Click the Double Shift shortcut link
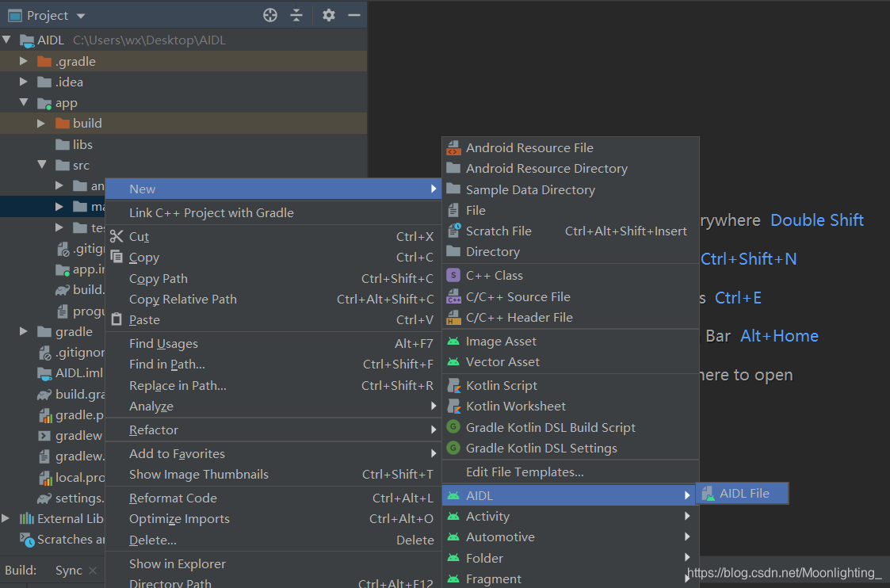This screenshot has width=890, height=588. coord(817,220)
